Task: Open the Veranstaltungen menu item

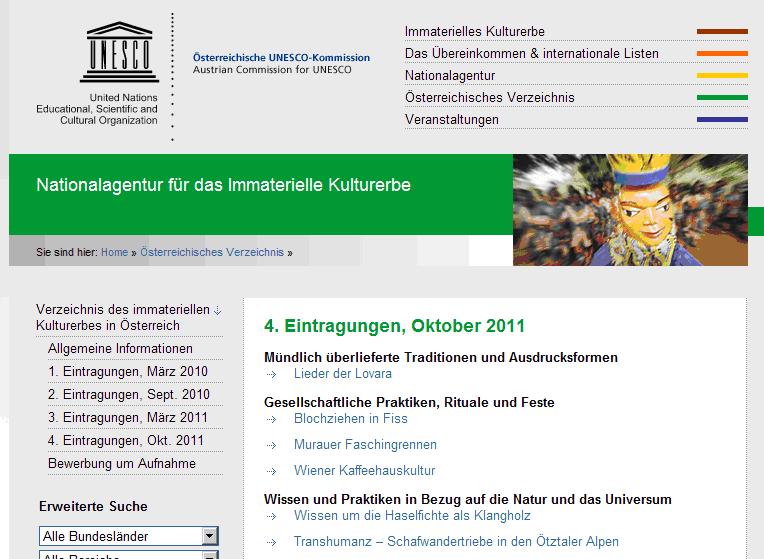Action: (452, 120)
